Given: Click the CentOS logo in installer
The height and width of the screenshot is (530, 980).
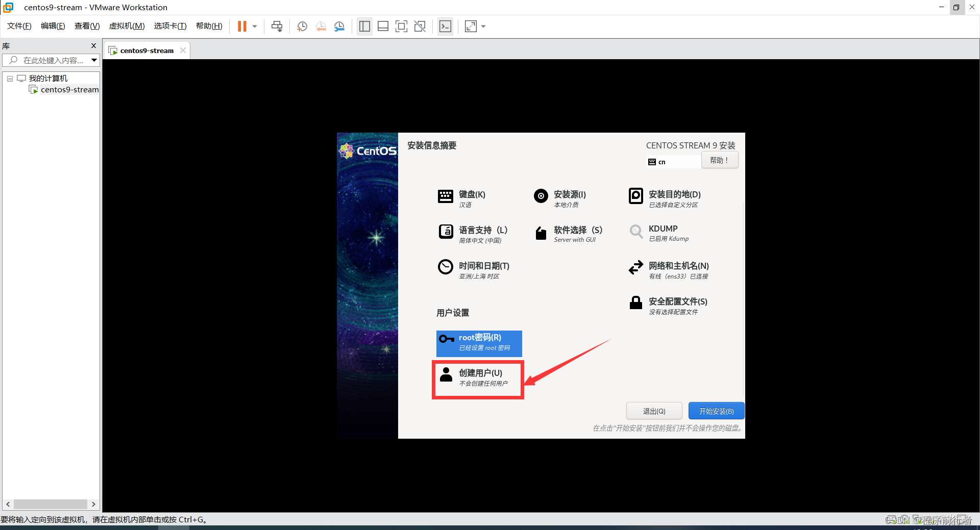Looking at the screenshot, I should tap(367, 150).
